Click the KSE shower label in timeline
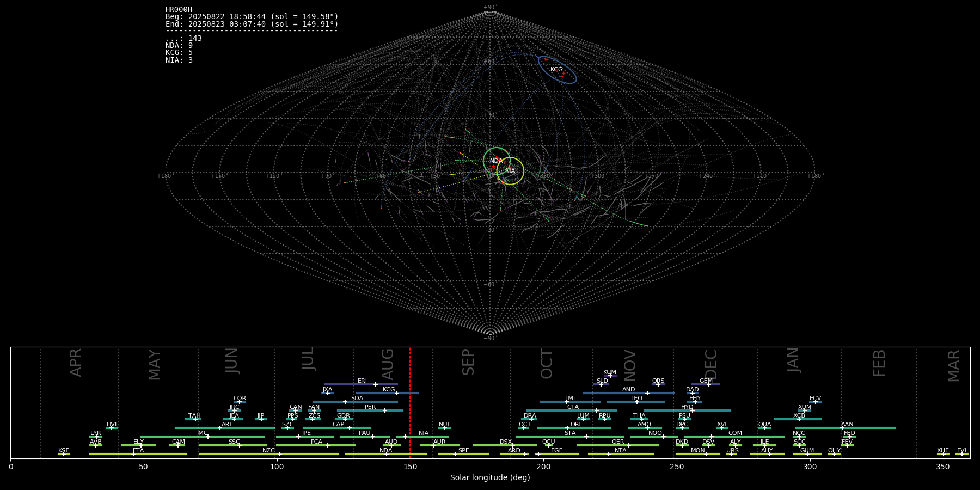980x490 pixels. 64,451
